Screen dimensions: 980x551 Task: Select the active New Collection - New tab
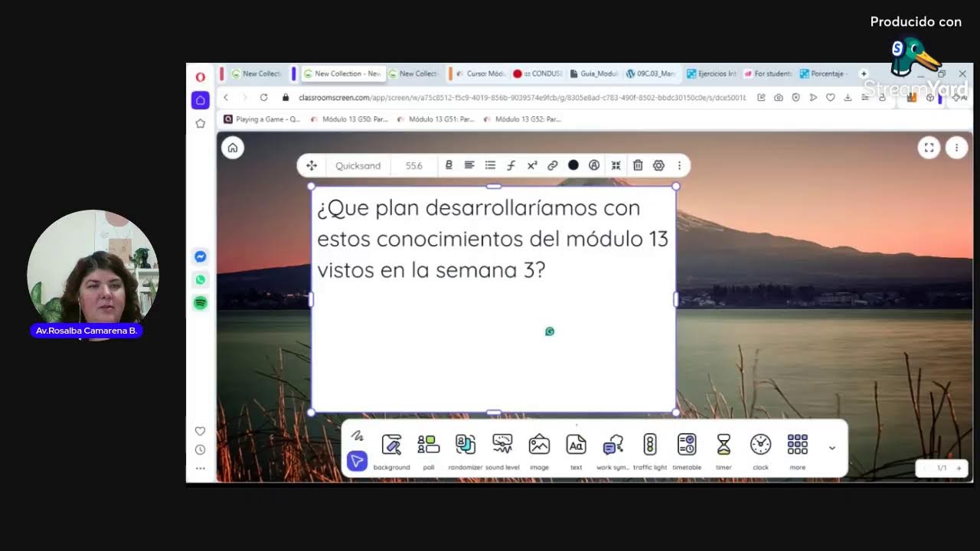coord(341,73)
